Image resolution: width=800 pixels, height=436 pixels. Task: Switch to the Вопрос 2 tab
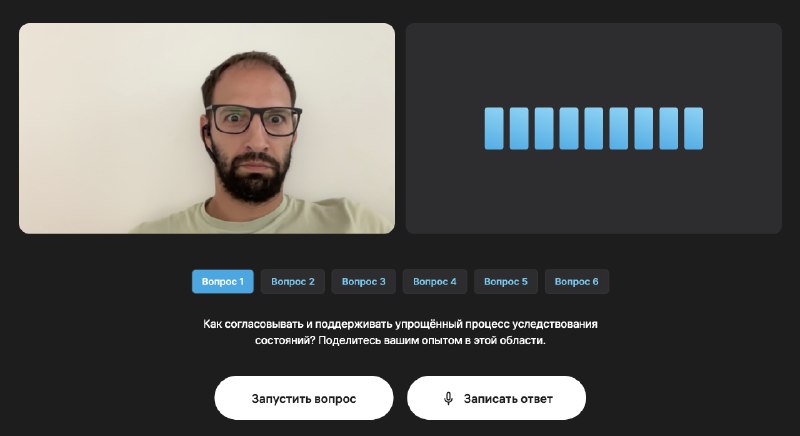coord(293,281)
